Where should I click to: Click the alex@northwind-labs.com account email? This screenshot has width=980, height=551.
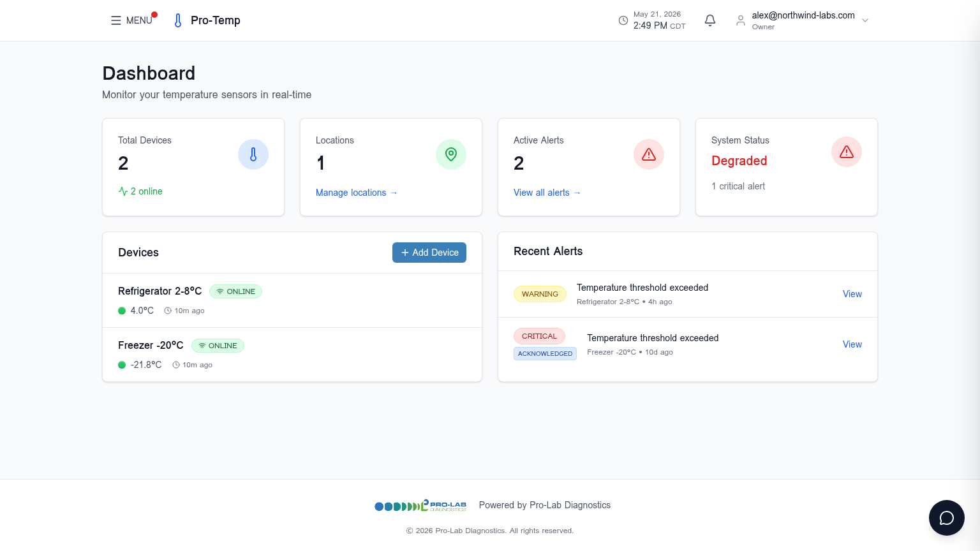point(803,15)
